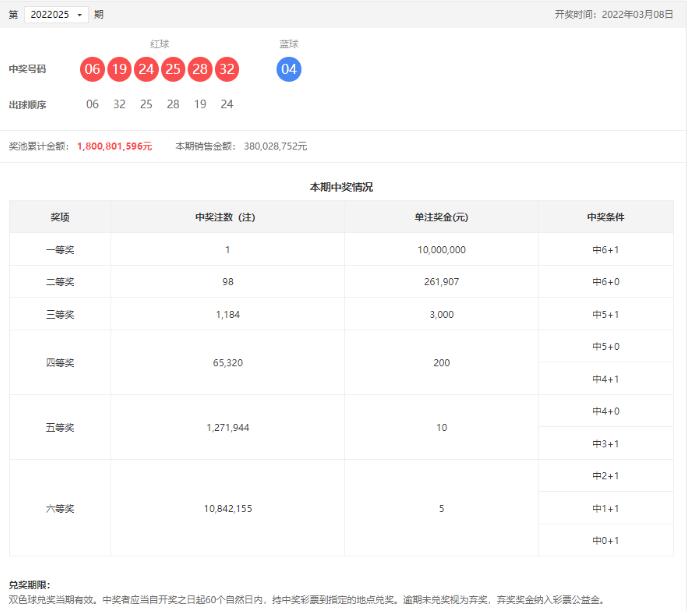
Task: Select the 六等奖 row label
Action: 60,509
